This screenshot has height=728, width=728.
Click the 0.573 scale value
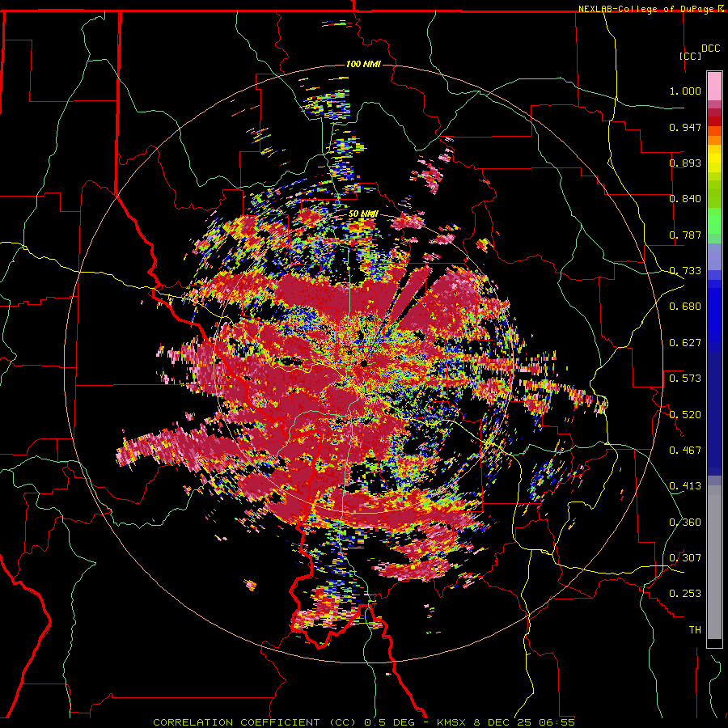click(685, 379)
